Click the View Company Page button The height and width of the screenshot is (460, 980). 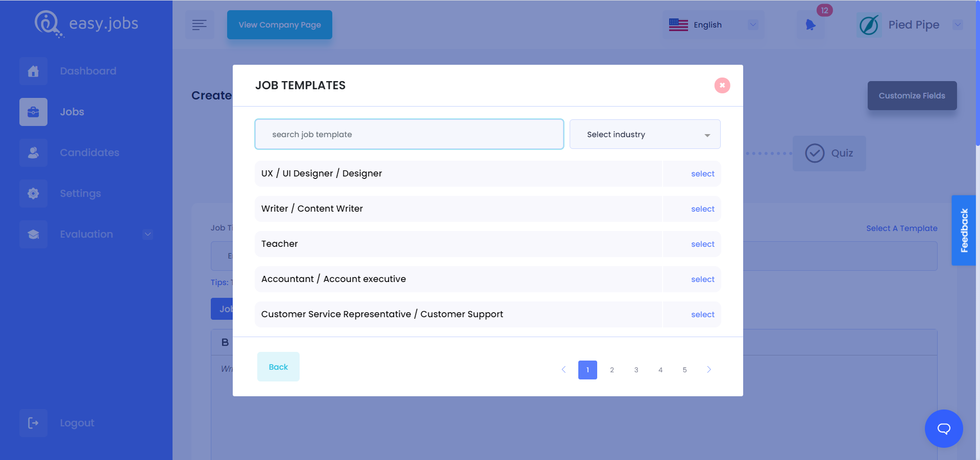tap(279, 24)
